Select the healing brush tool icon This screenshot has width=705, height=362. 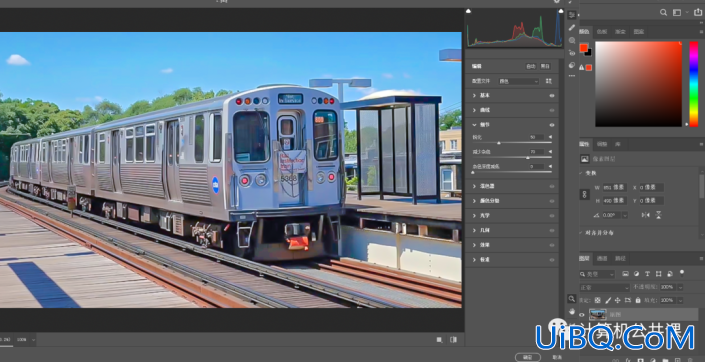click(571, 27)
